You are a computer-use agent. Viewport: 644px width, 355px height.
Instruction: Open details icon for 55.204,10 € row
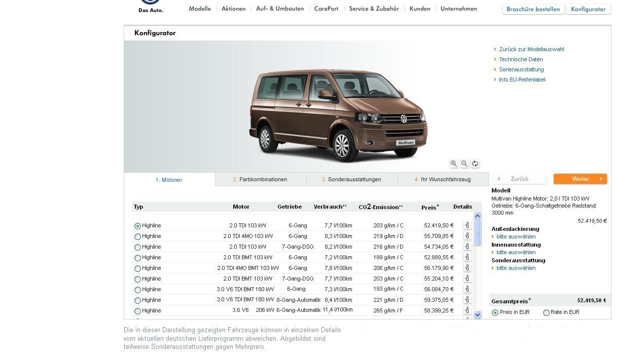pos(467,279)
